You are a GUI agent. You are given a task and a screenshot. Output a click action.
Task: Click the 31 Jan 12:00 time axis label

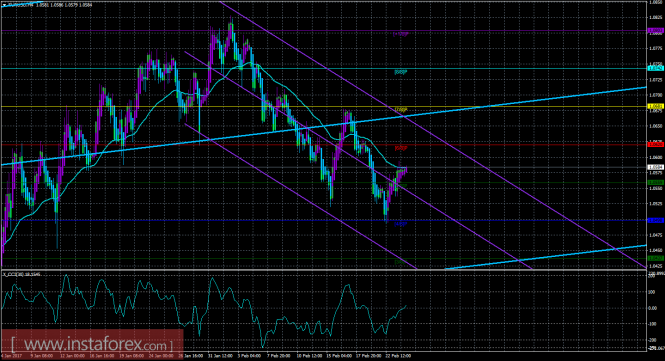point(220,356)
